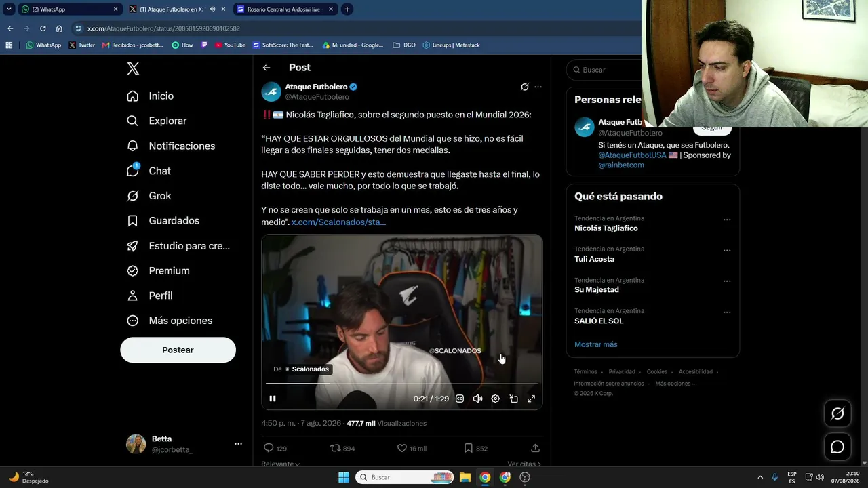The width and height of the screenshot is (868, 488).
Task: Go back with the Post arrow
Action: (267, 68)
